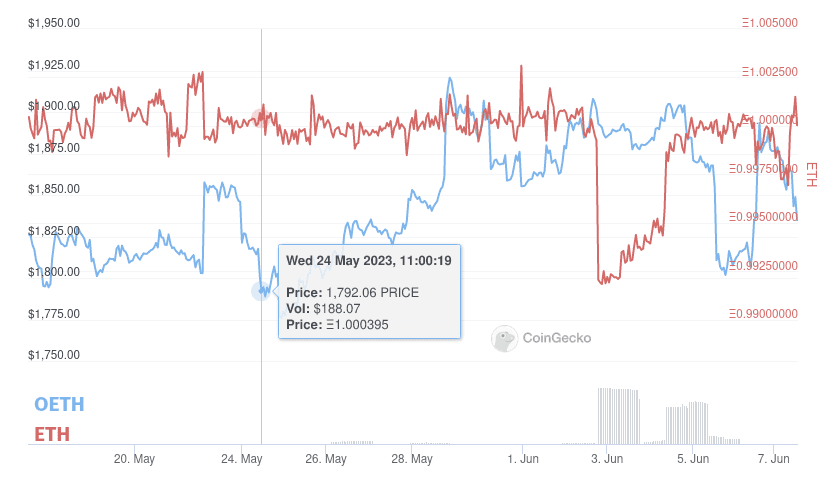The width and height of the screenshot is (833, 479).
Task: Click the tall volume bars near 3. Jun
Action: click(618, 415)
